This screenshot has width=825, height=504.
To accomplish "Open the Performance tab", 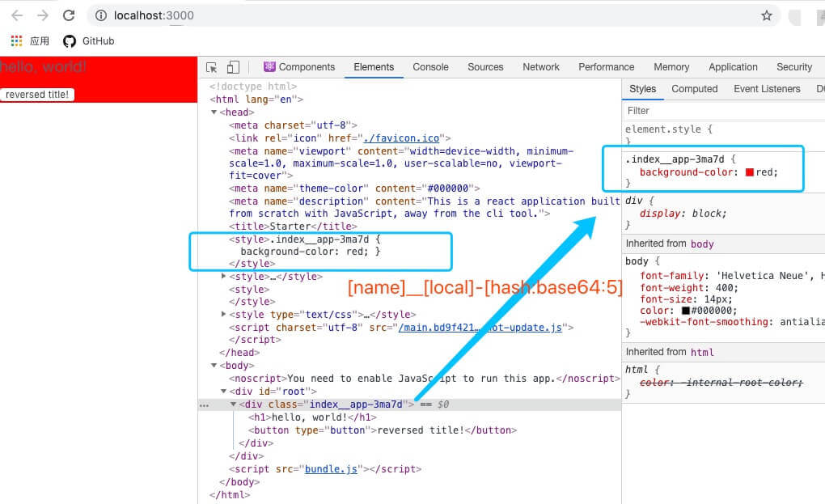I will [606, 67].
